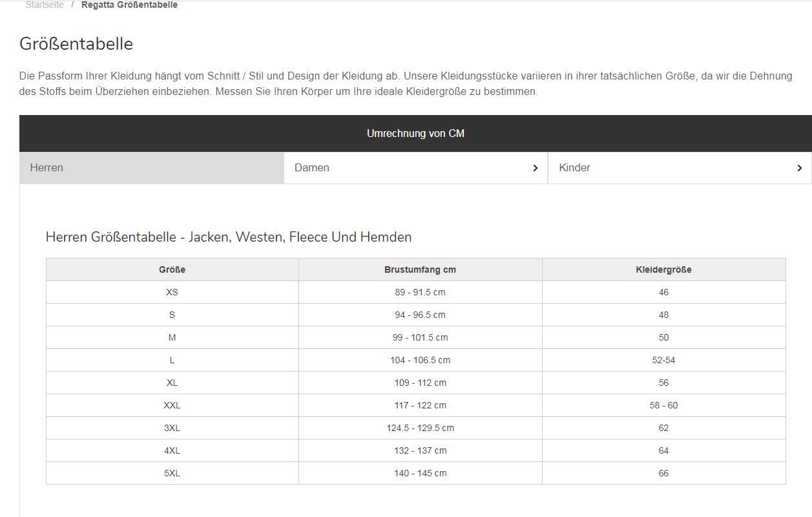Image resolution: width=812 pixels, height=517 pixels.
Task: Click the Größentabelle page heading
Action: pyautogui.click(x=76, y=44)
